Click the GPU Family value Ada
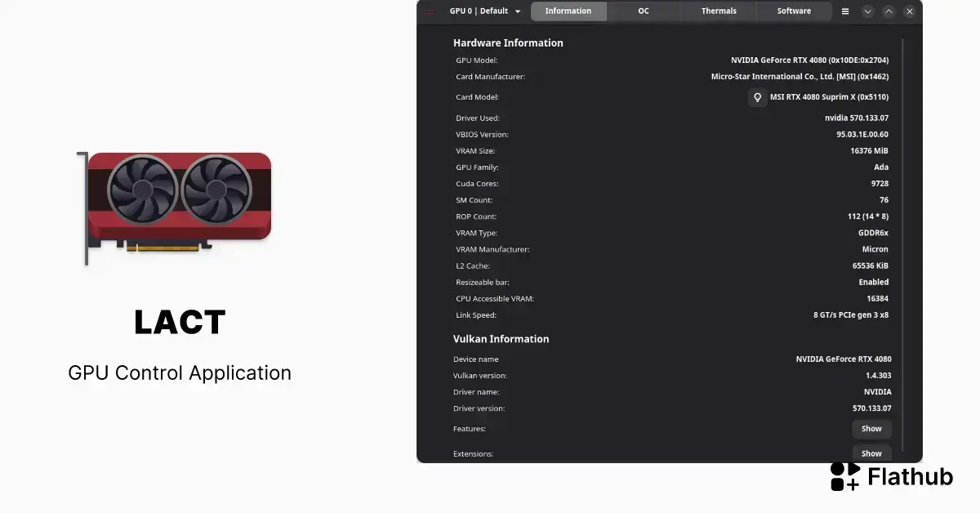 click(881, 167)
